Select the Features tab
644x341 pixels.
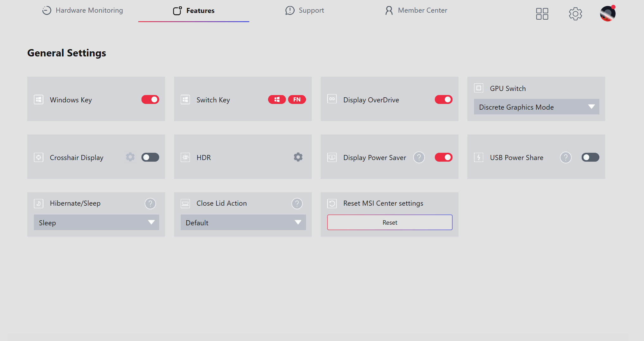(194, 11)
